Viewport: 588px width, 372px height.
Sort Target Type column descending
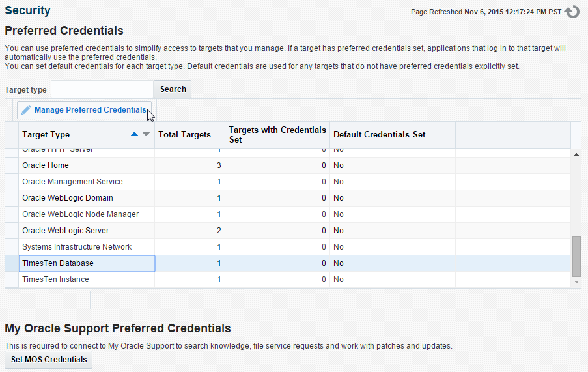[x=146, y=134]
